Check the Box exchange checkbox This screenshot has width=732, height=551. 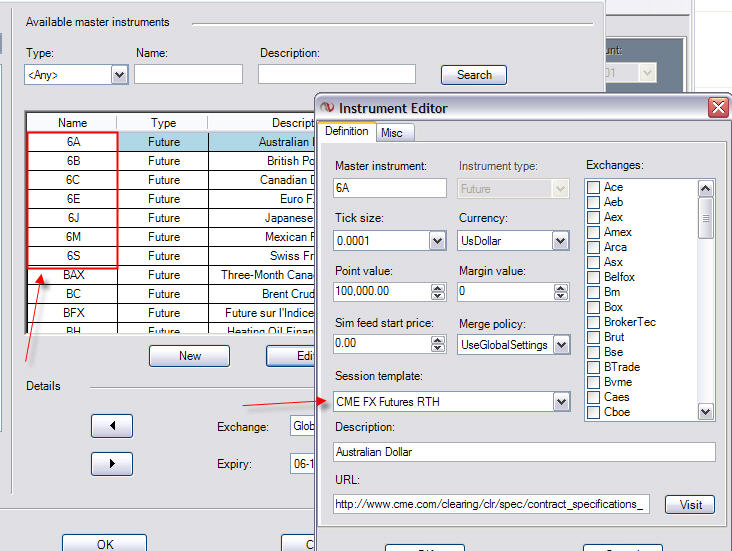pyautogui.click(x=593, y=307)
